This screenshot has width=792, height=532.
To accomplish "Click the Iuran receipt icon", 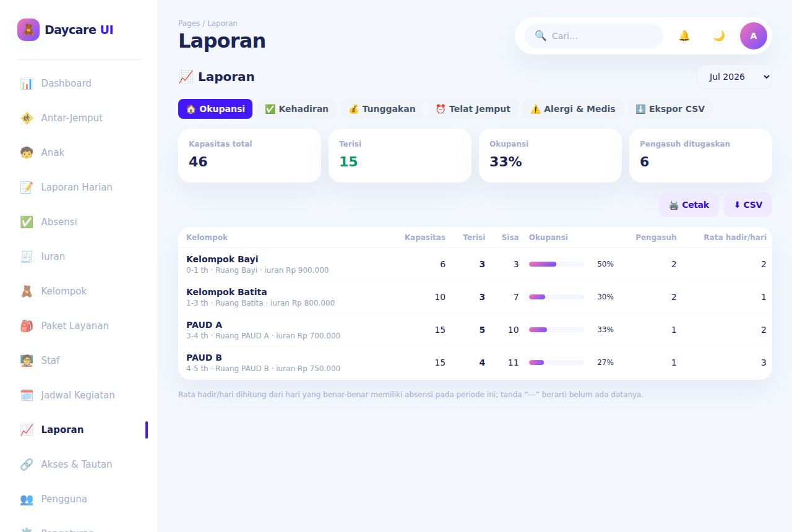I will (27, 257).
